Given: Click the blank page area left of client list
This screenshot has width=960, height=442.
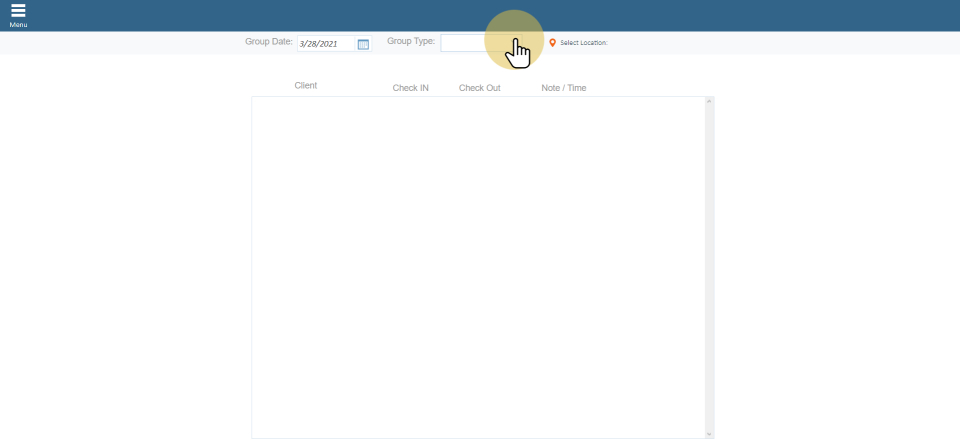Looking at the screenshot, I should click(125, 250).
